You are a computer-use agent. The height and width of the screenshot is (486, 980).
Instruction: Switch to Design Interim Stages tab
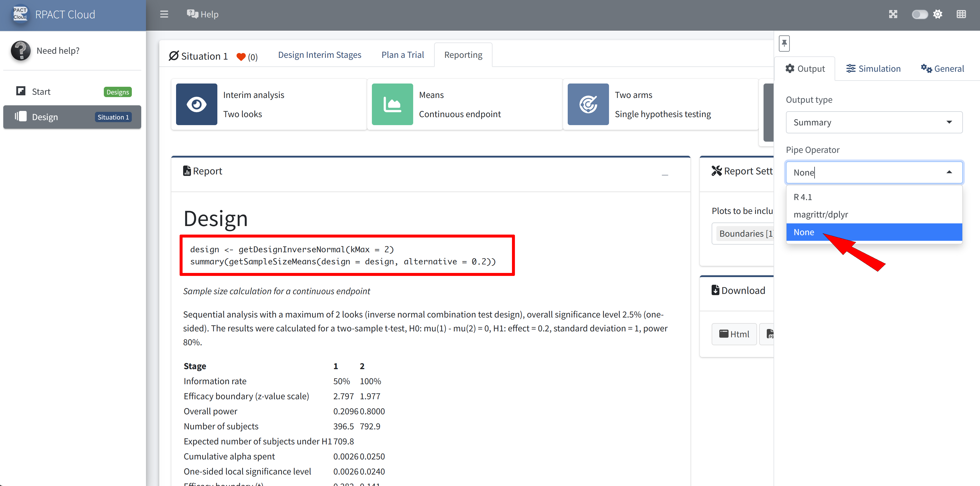tap(320, 55)
